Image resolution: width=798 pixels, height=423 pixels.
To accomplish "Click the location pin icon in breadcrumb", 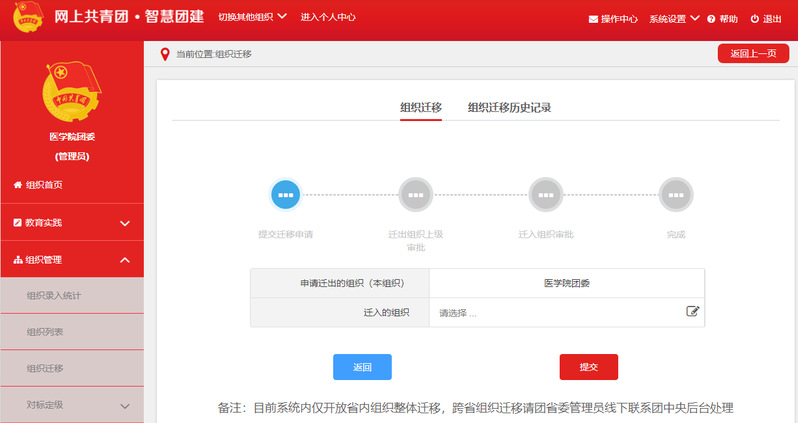I will point(165,54).
